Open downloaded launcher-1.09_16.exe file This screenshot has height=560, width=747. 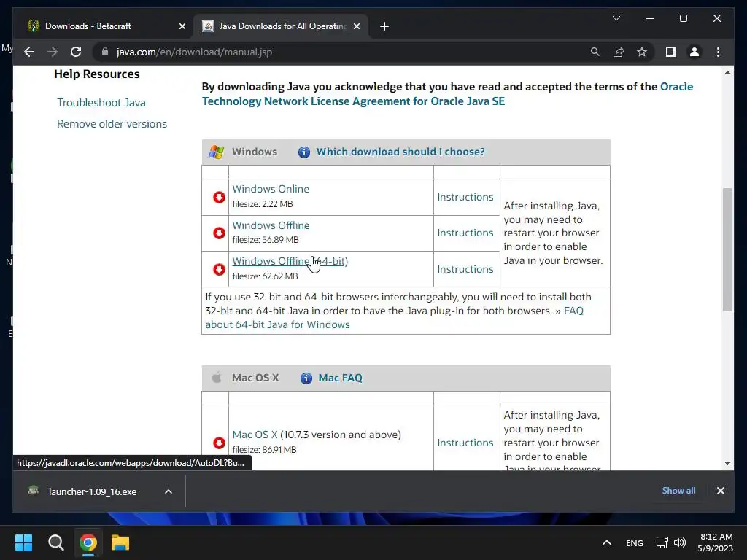click(93, 491)
